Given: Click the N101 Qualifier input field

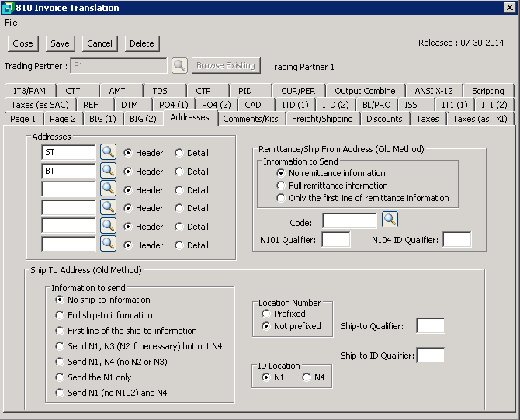Looking at the screenshot, I should click(x=336, y=240).
